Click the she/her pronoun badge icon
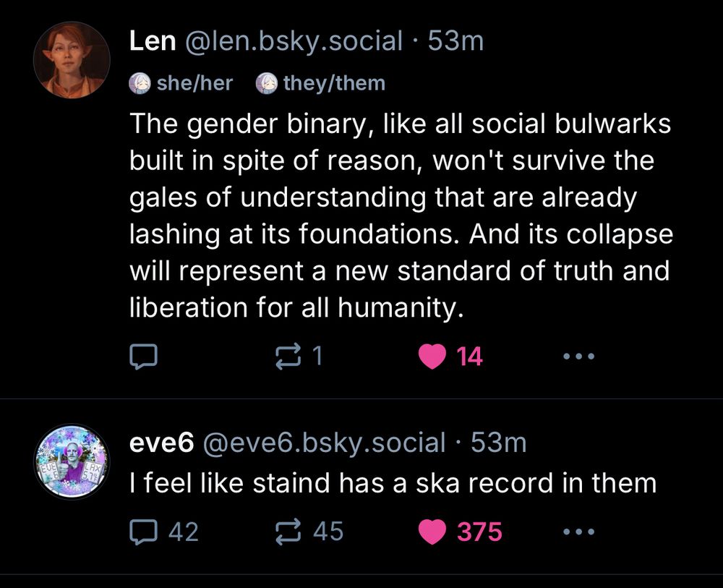 tap(140, 82)
